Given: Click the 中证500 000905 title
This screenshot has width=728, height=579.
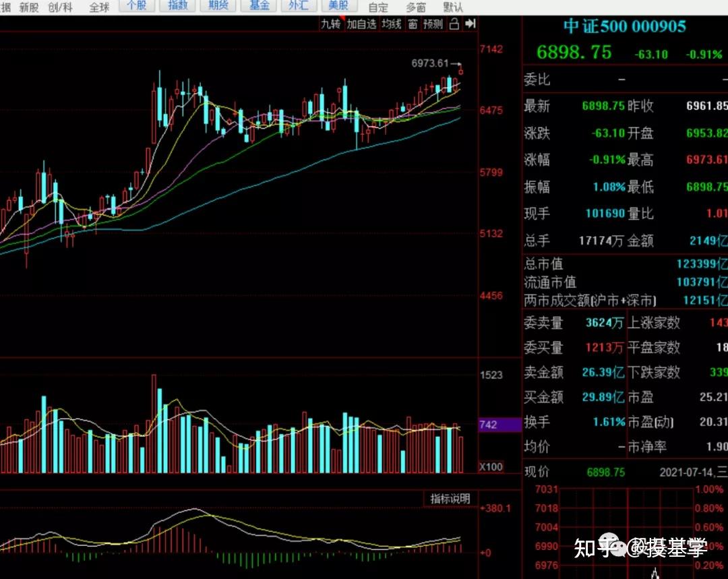Looking at the screenshot, I should [624, 26].
